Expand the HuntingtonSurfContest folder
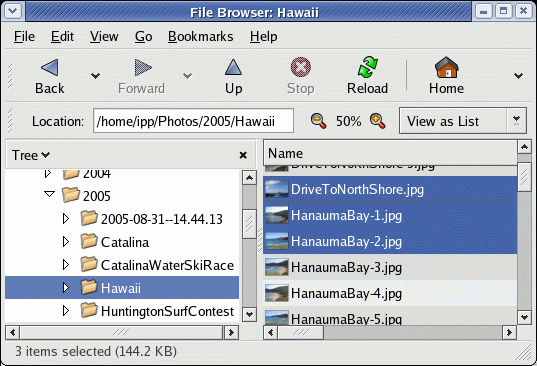Screen dimensions: 537x366 [66, 311]
